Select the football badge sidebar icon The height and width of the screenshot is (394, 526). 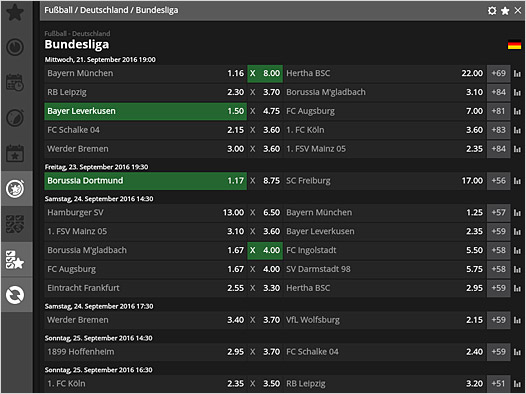pos(15,188)
